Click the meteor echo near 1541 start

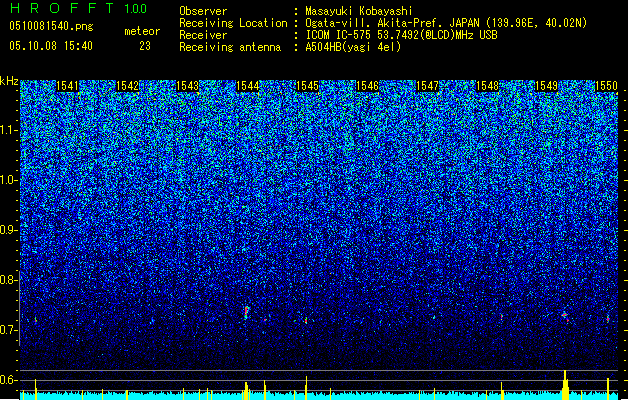click(x=36, y=320)
